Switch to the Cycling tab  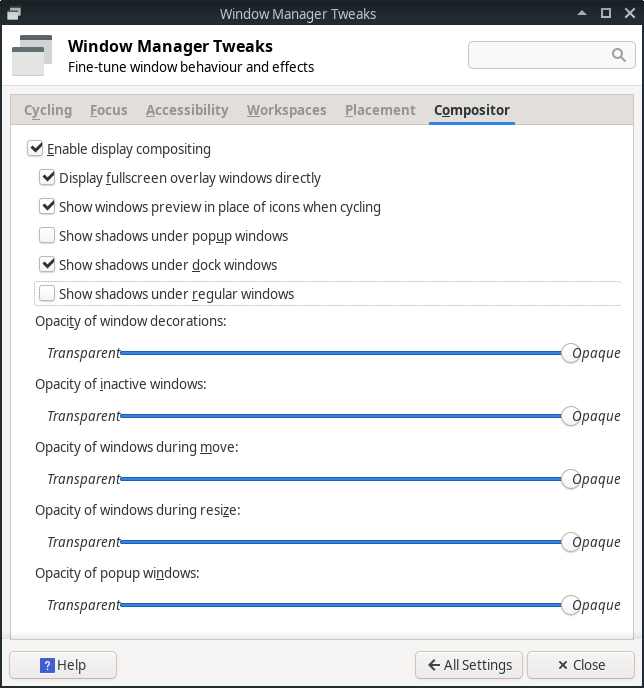[x=48, y=110]
